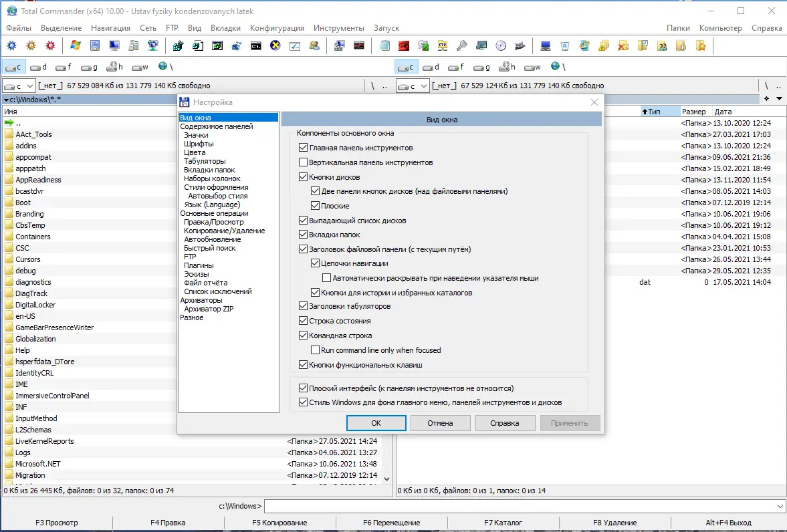Viewport: 787px width, 532px height.
Task: Click the two users toolbar icon
Action: pos(314,45)
